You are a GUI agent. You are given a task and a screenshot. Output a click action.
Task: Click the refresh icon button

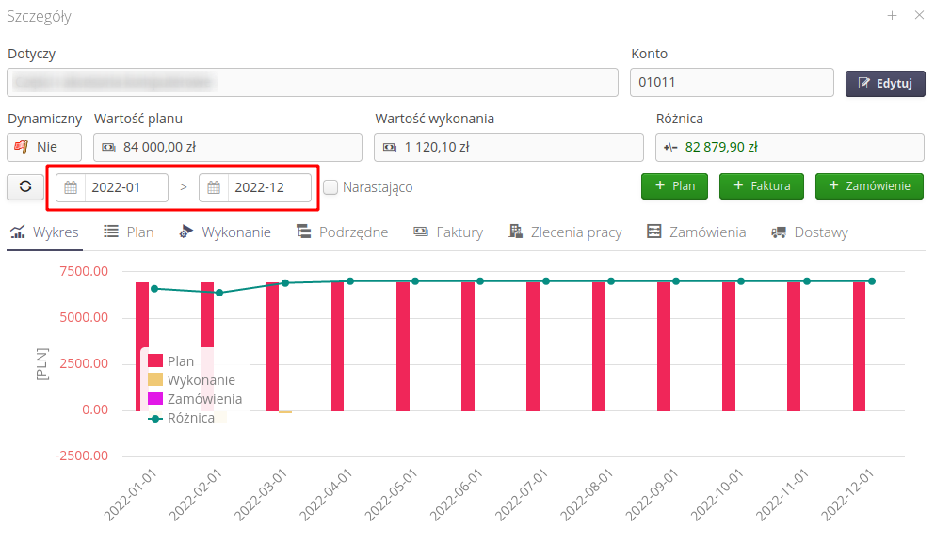point(25,186)
